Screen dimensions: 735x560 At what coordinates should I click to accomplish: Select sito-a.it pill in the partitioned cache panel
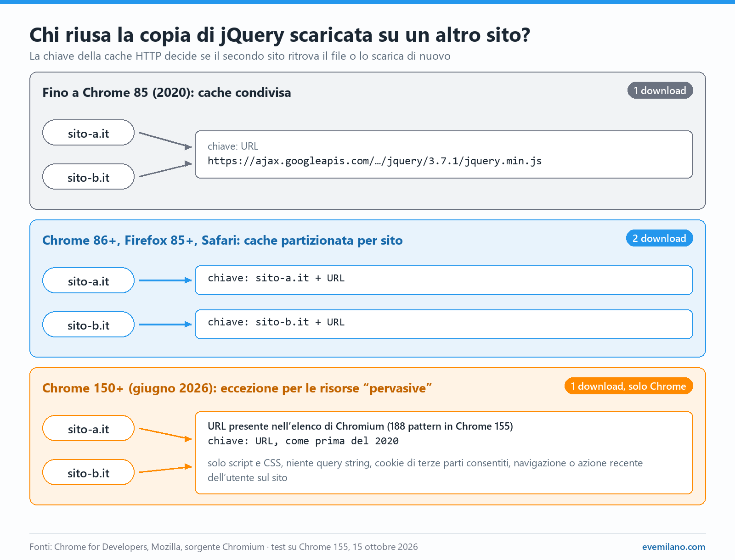(x=88, y=280)
